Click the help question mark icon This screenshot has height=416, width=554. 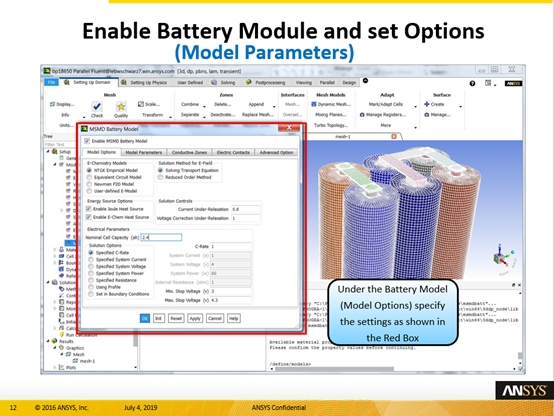(x=472, y=83)
